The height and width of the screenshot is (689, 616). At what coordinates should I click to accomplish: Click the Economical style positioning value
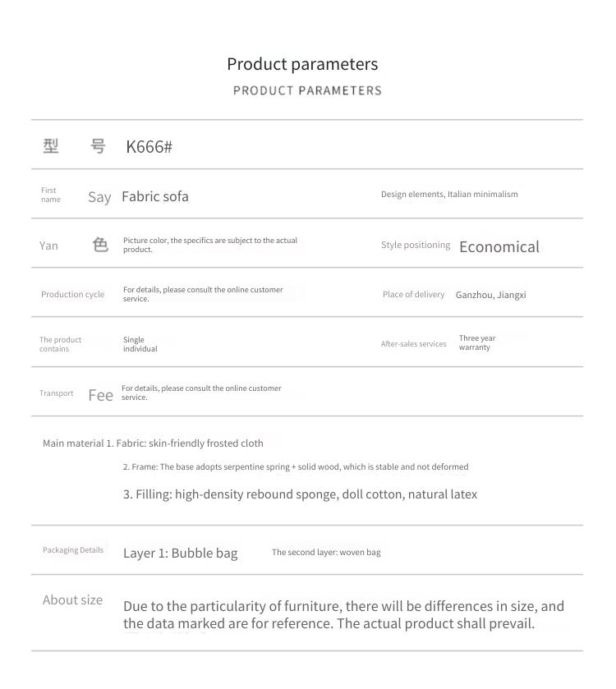(x=499, y=246)
